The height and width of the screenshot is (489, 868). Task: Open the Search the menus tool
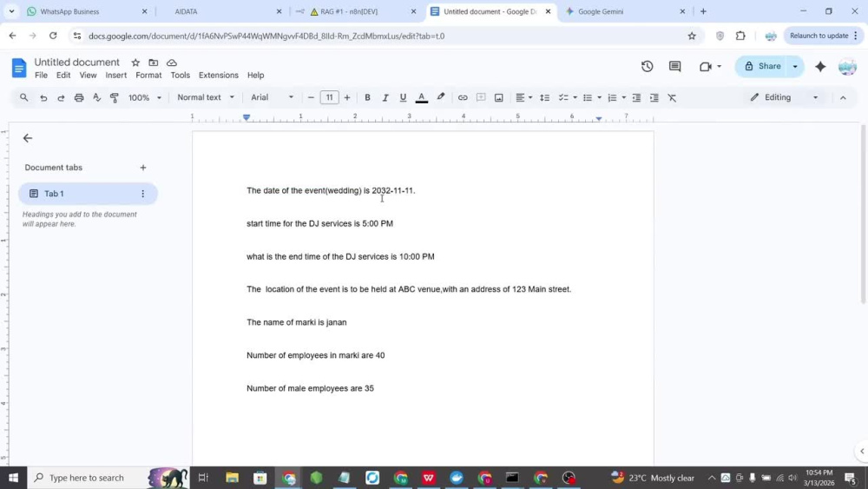click(23, 97)
